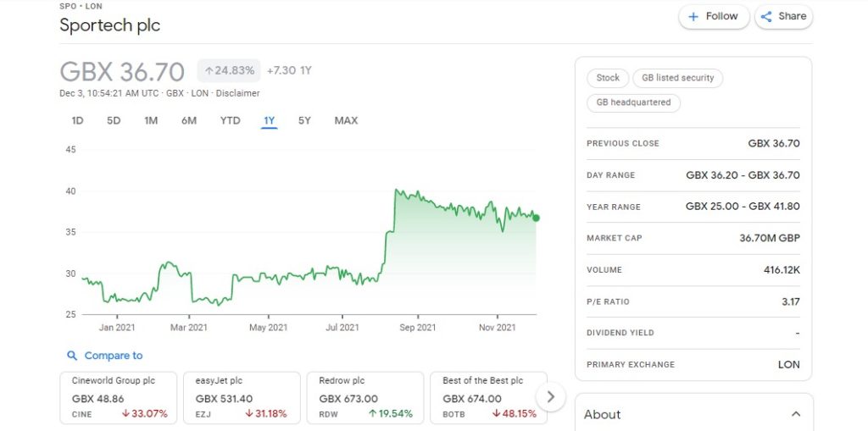Click the Previous Close value GBX 36.70
Screen dimensions: 868x431
(773, 143)
